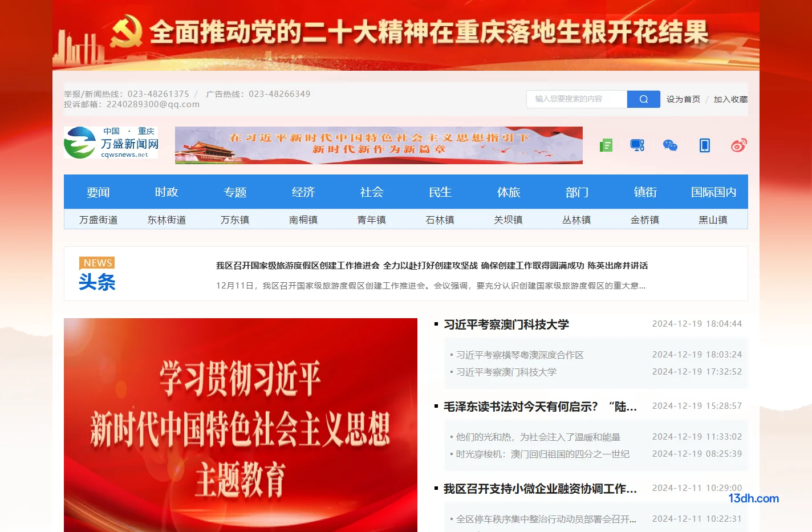The width and height of the screenshot is (812, 532).
Task: Open article 习近平考察横琴粤澳深度合作区
Action: click(519, 355)
